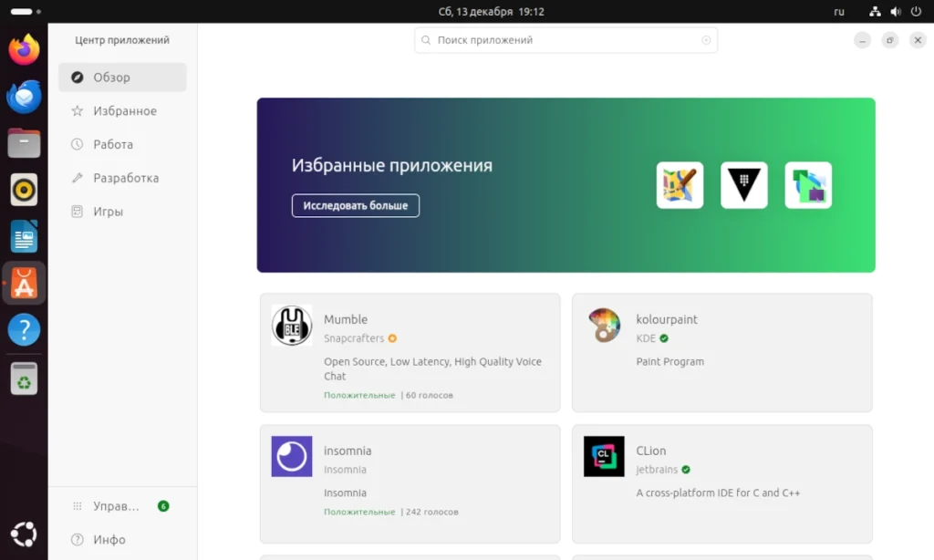Click the CLion logo icon
The width and height of the screenshot is (934, 560).
(x=604, y=456)
